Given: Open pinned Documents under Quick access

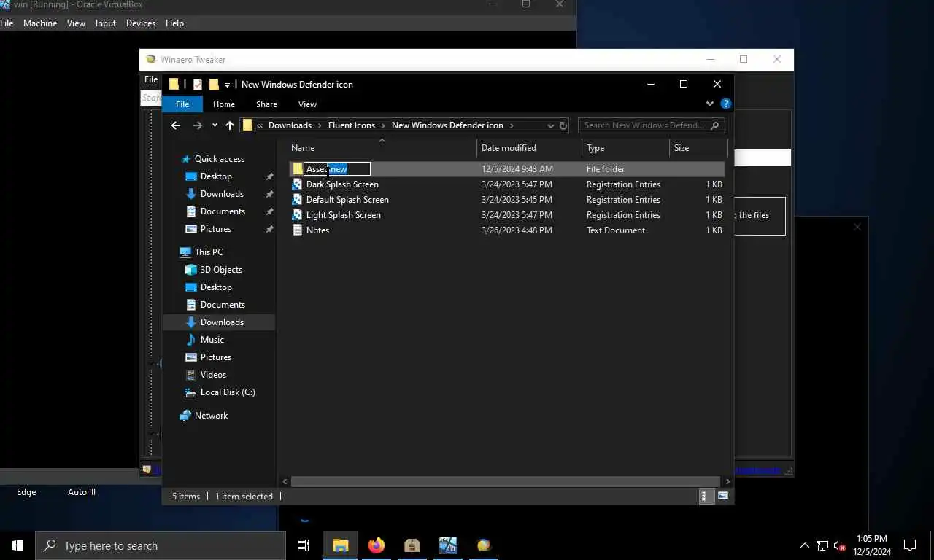Looking at the screenshot, I should (x=223, y=211).
